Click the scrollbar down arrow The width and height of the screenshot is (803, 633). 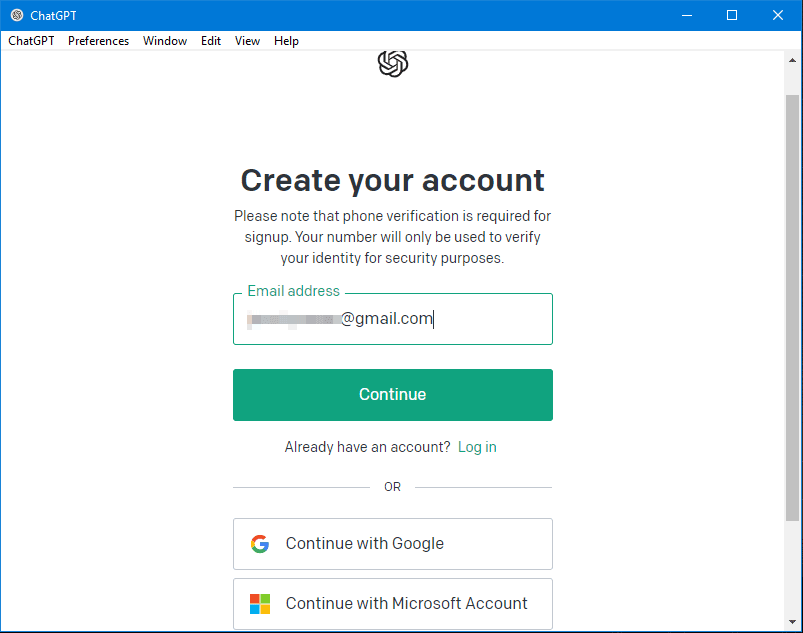click(792, 622)
